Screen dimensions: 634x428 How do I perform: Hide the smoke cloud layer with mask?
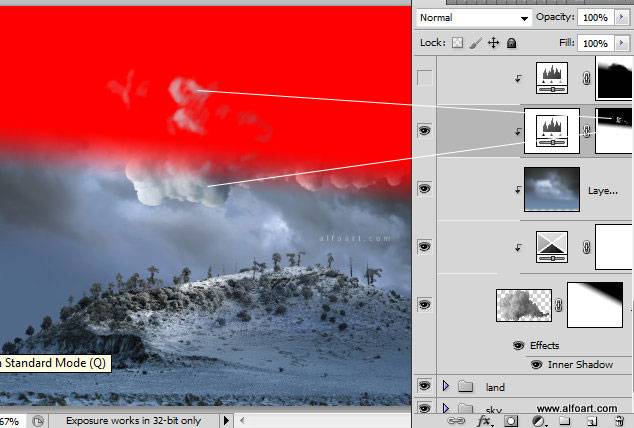[x=425, y=304]
